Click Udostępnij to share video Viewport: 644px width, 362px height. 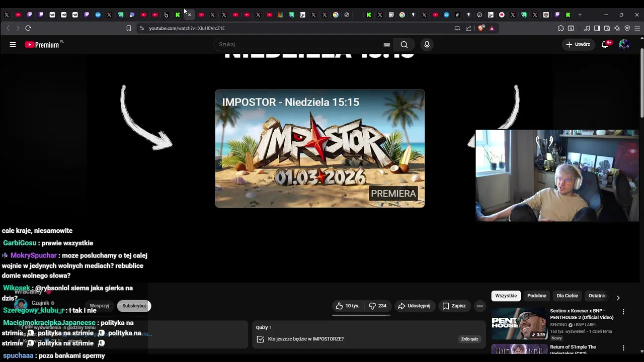click(414, 306)
